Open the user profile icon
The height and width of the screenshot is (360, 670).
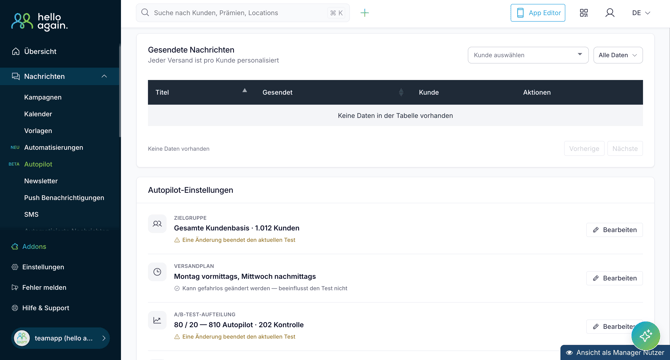[610, 13]
